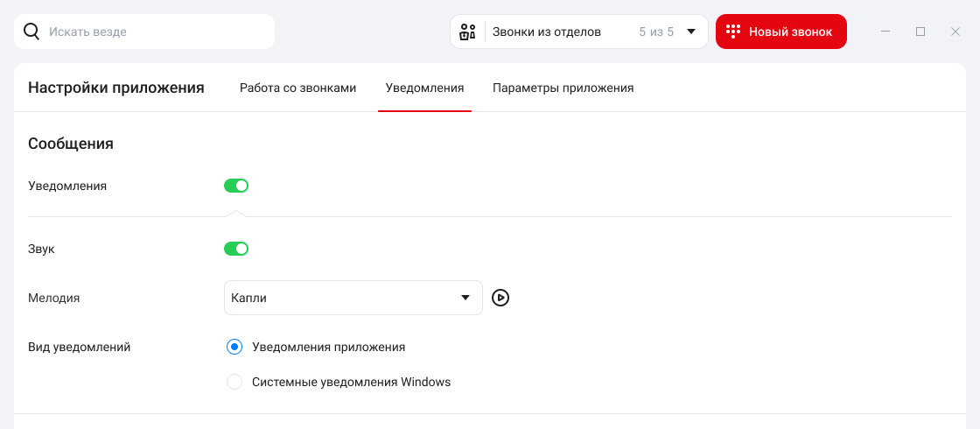Start a call with "Новый звонок" button
The image size is (980, 429).
click(781, 32)
